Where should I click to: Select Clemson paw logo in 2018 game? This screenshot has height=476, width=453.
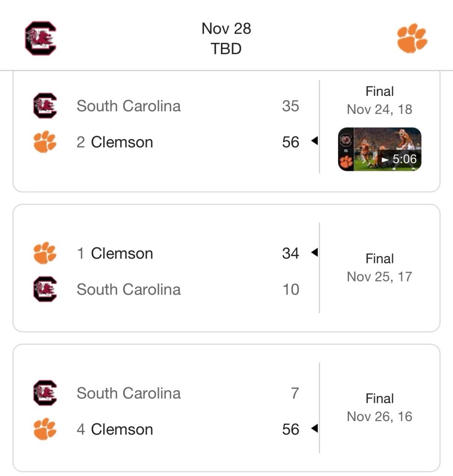pos(45,142)
